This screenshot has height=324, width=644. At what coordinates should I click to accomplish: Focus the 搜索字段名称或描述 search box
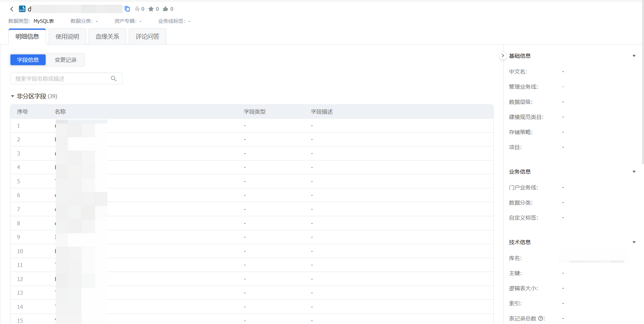(66, 79)
